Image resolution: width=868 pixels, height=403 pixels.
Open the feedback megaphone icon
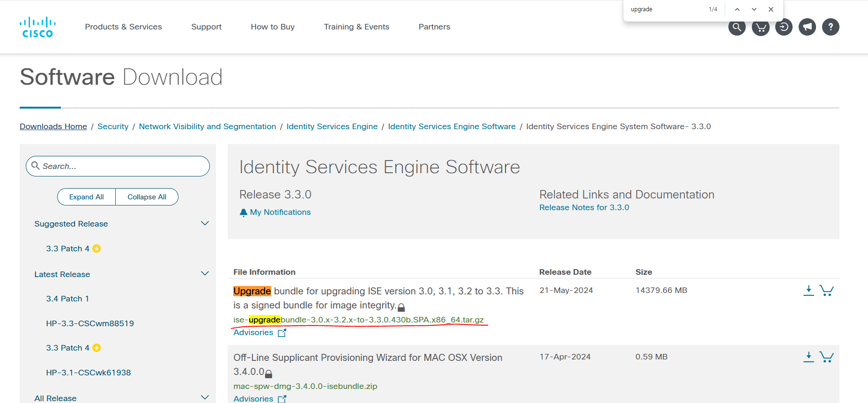807,27
